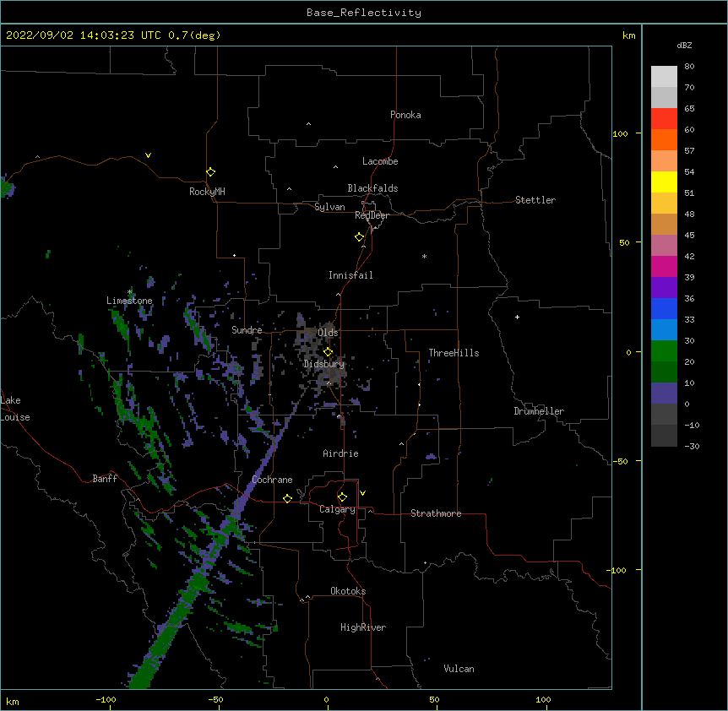The width and height of the screenshot is (728, 711).
Task: Select the yellow diamond marker between Olds and Didsbury
Action: [328, 351]
